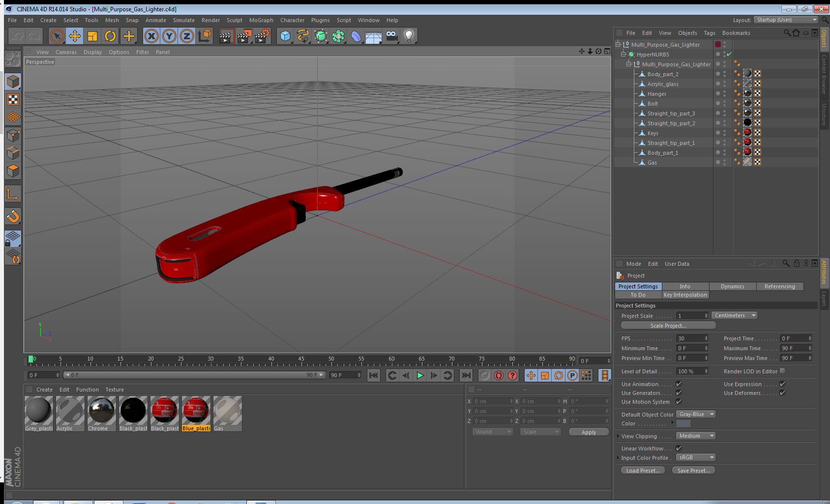This screenshot has width=830, height=504.
Task: Toggle Z-axis lock
Action: tap(187, 36)
